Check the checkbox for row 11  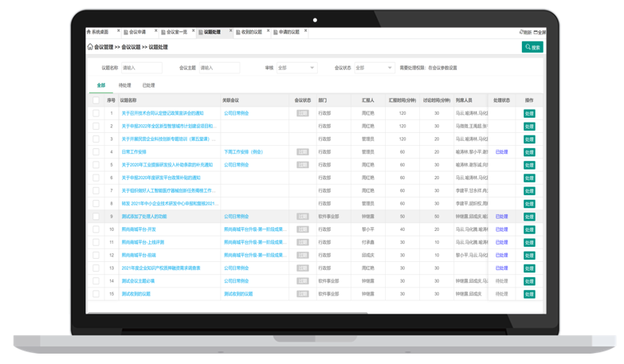96,242
